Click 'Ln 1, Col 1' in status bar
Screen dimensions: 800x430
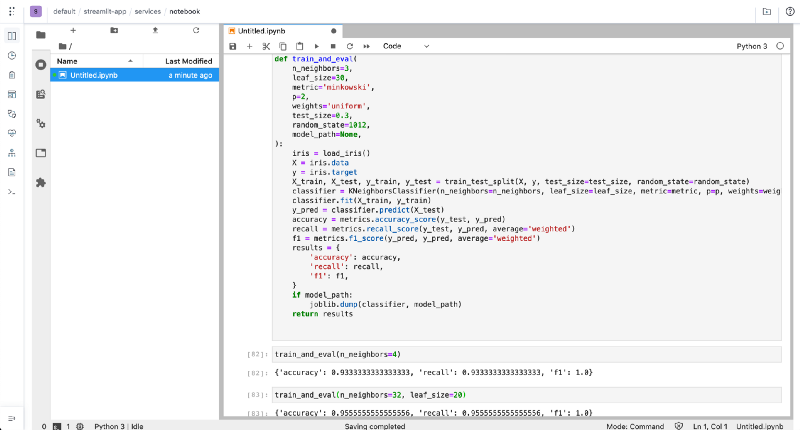[710, 426]
